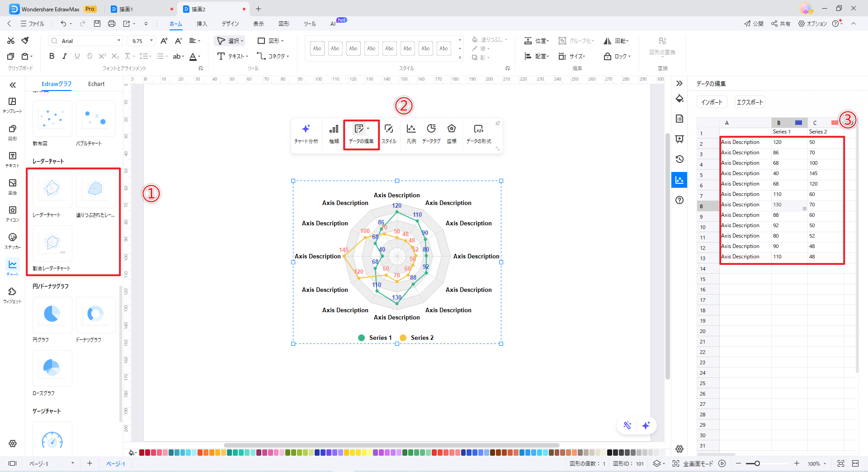Screen dimensions: 868x472
Task: Add a new page with plus button
Action: [90, 463]
